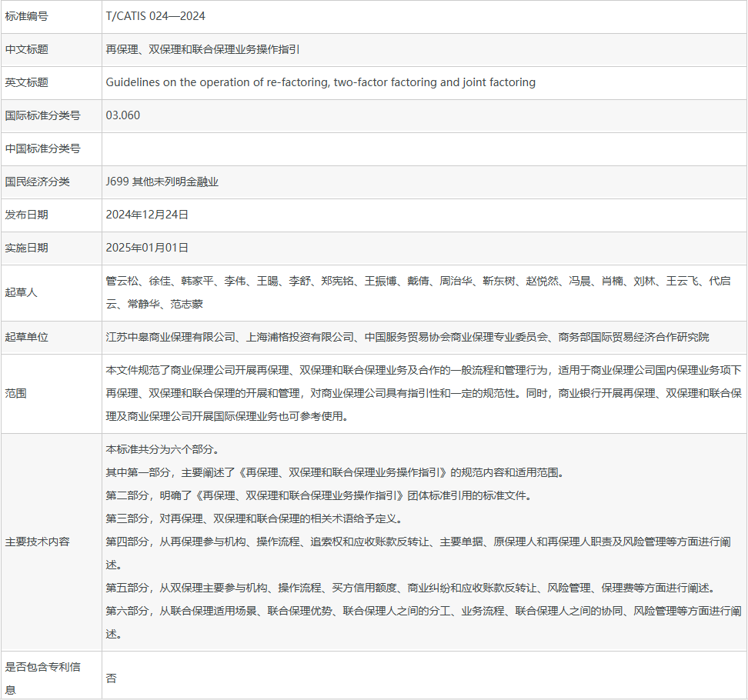
Task: Click the standard number T/CATIS 024—2024
Action: pyautogui.click(x=155, y=16)
